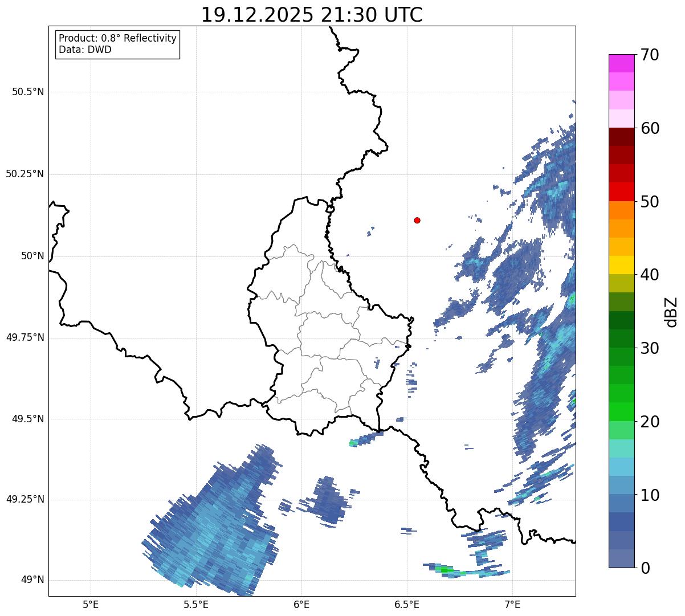This screenshot has width=685, height=616.
Task: Click the 6.5°E longitude label
Action: click(407, 604)
